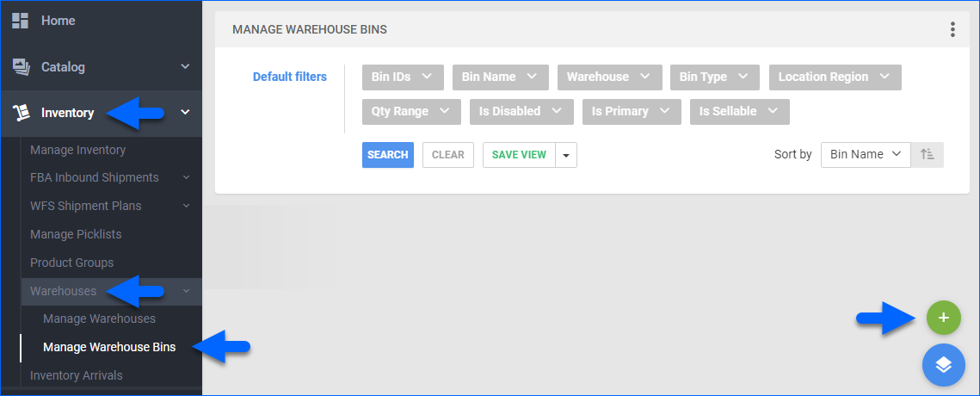
Task: Expand the FBA Inbound Shipments submenu
Action: click(186, 178)
